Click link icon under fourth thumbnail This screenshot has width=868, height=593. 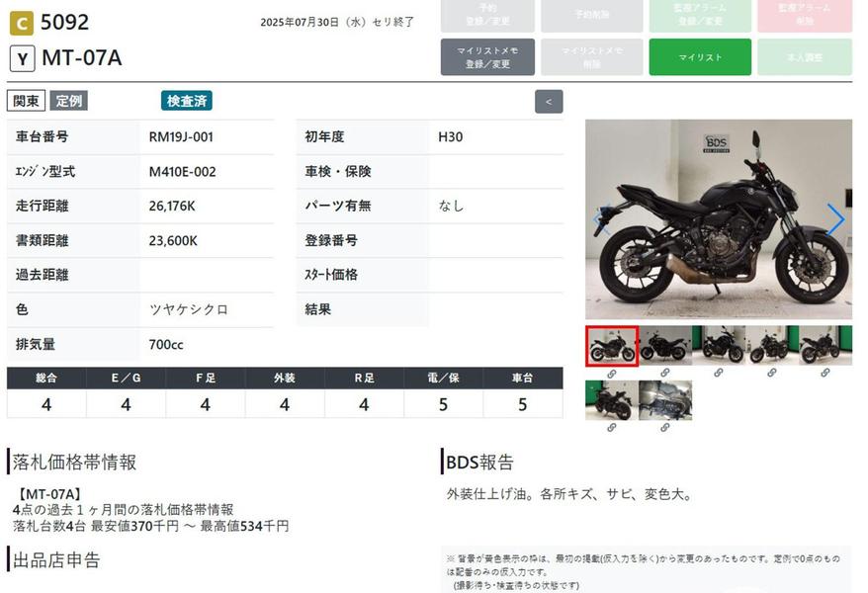[772, 374]
